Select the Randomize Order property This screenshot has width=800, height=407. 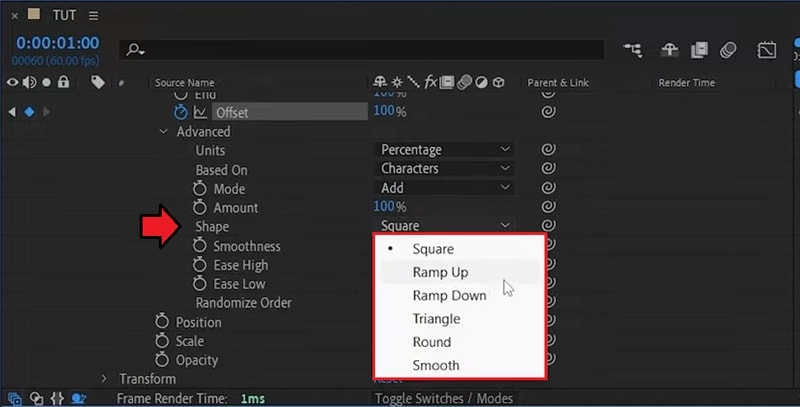[243, 303]
